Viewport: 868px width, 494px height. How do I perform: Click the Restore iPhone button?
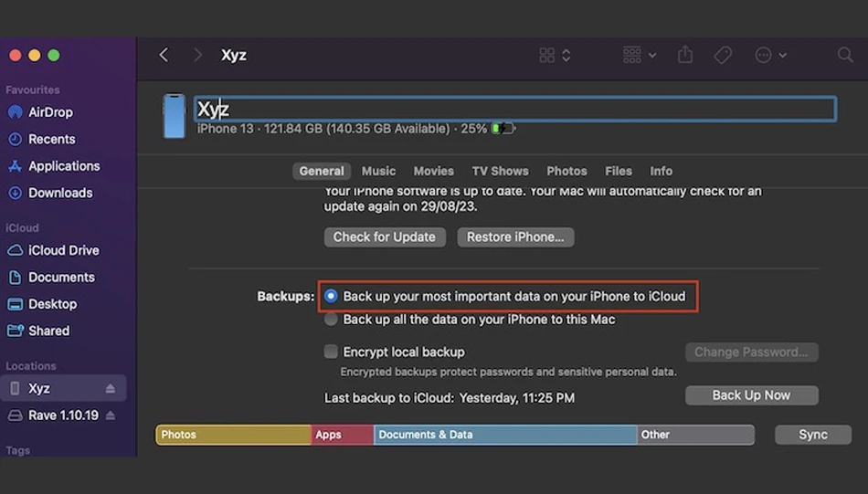pyautogui.click(x=515, y=236)
